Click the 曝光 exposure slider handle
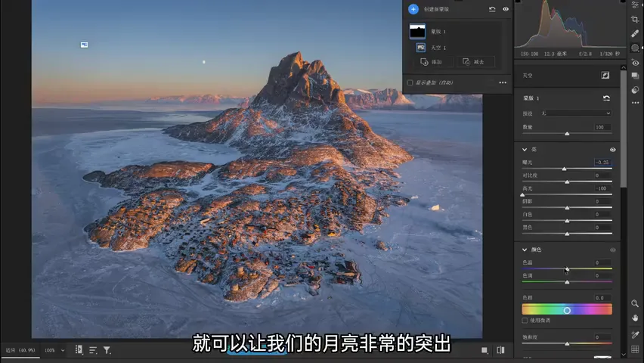 564,169
